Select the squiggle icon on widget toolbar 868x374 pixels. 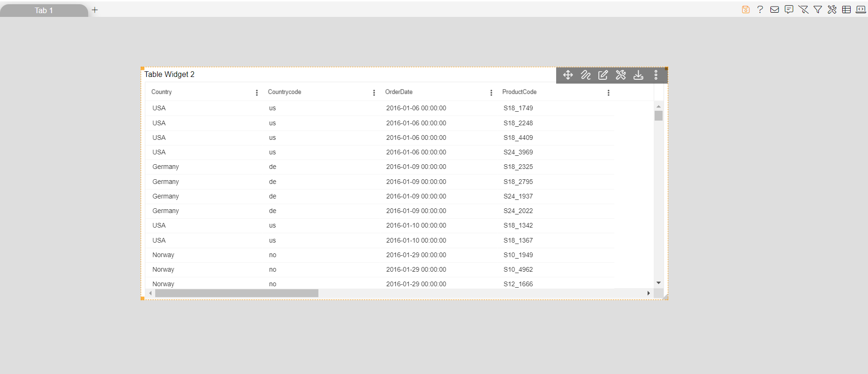(586, 75)
